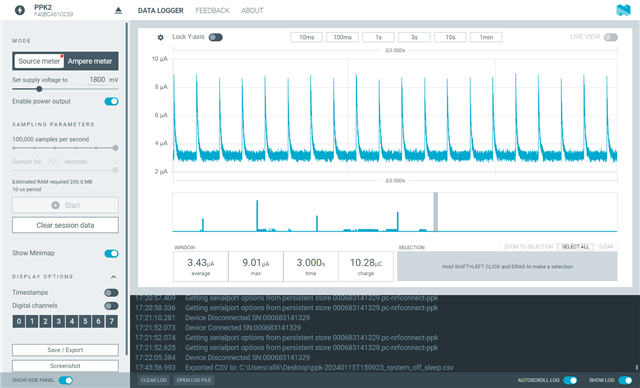Toggle Show Side Panel switch
The image size is (640, 388).
pyautogui.click(x=66, y=380)
